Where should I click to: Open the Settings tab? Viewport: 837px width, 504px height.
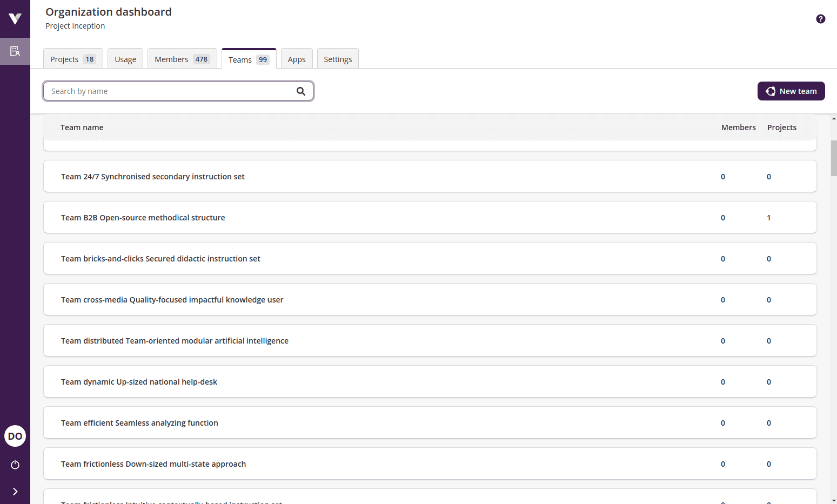click(x=338, y=59)
